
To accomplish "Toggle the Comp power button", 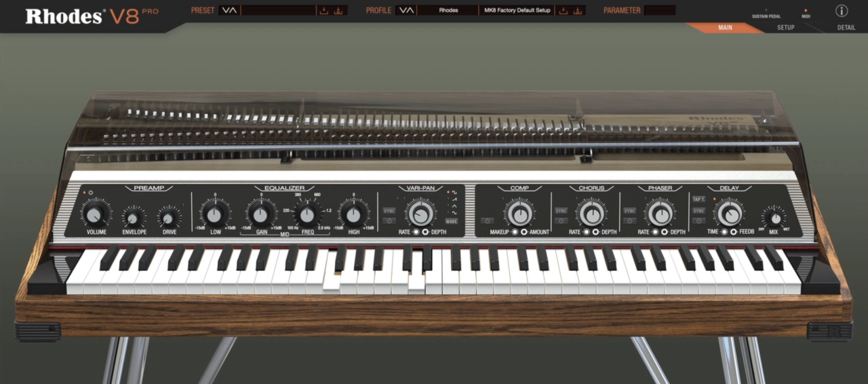I will [487, 220].
